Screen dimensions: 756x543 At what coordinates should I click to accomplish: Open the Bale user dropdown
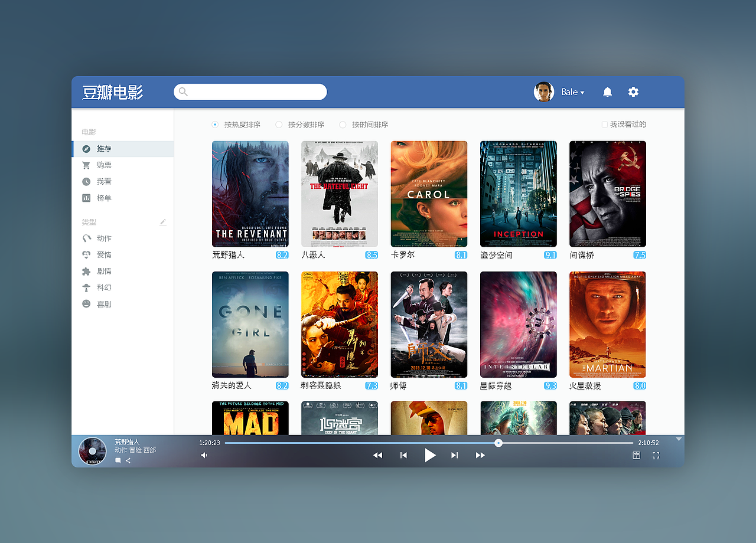[572, 92]
